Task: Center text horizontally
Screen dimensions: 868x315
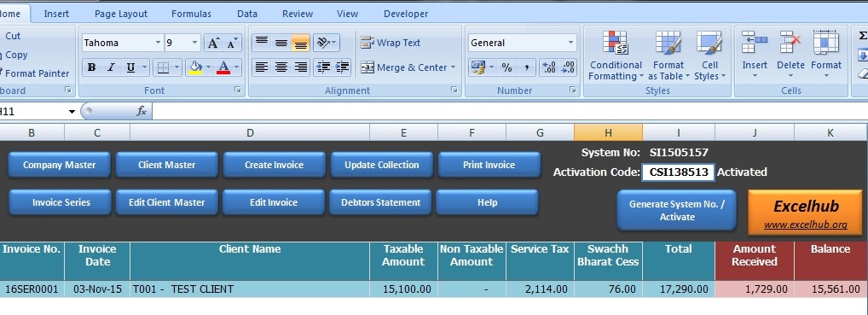Action: [x=281, y=67]
